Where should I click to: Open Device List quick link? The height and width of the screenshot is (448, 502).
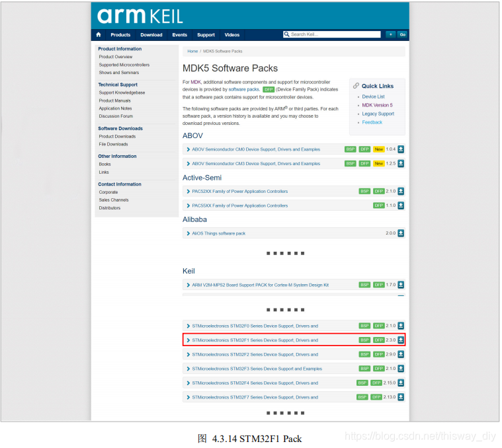[373, 96]
